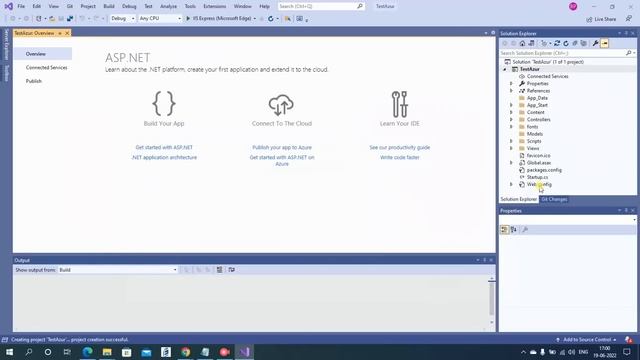This screenshot has height=360, width=640.
Task: Click Property Pages wrench icon in Properties panel
Action: tap(525, 230)
